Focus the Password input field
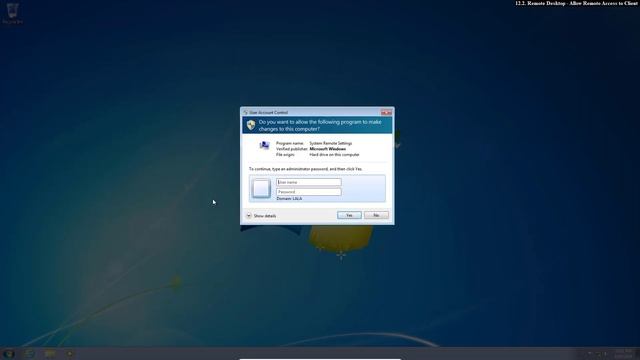Image resolution: width=640 pixels, height=360 pixels. tap(309, 192)
